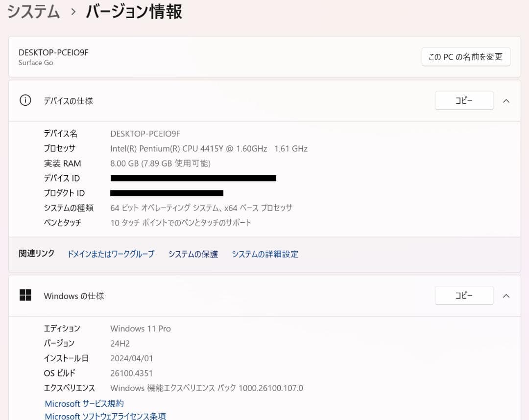Open the システムの詳細設定 link
Screen dimensions: 529x420
[x=264, y=254]
